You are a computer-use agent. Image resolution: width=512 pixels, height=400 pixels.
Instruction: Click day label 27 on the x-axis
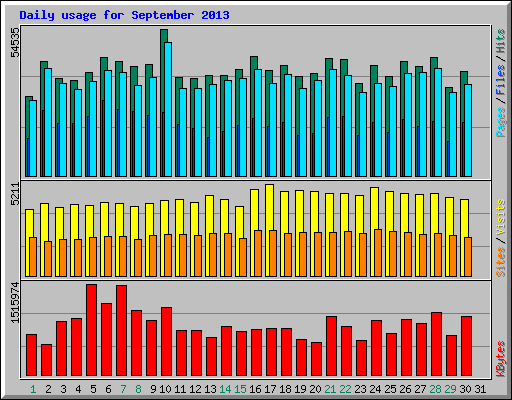pos(420,389)
